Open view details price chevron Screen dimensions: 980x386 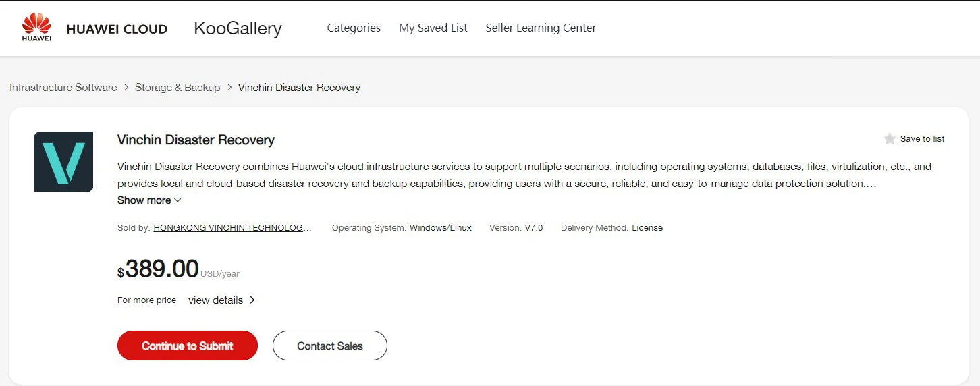click(x=252, y=300)
